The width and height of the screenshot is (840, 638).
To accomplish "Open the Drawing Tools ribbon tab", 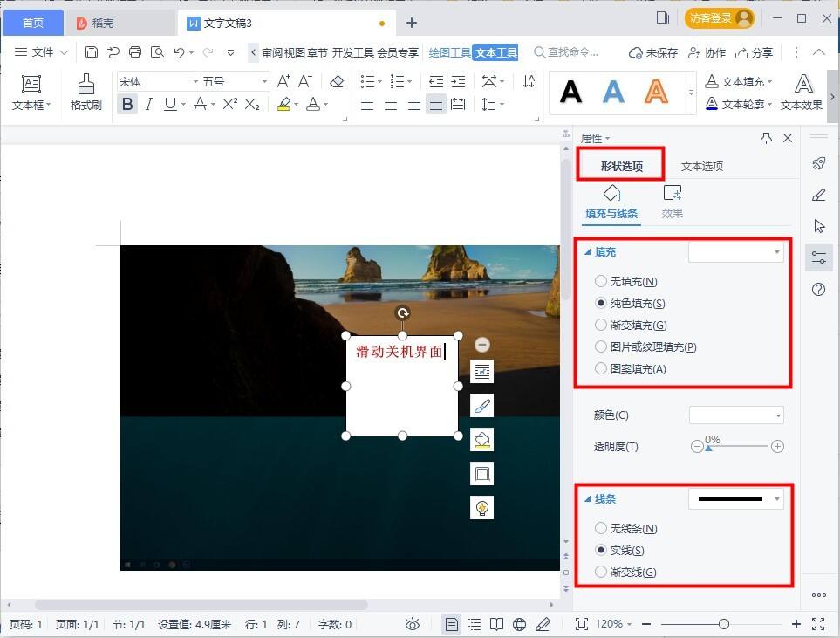I will (x=449, y=52).
